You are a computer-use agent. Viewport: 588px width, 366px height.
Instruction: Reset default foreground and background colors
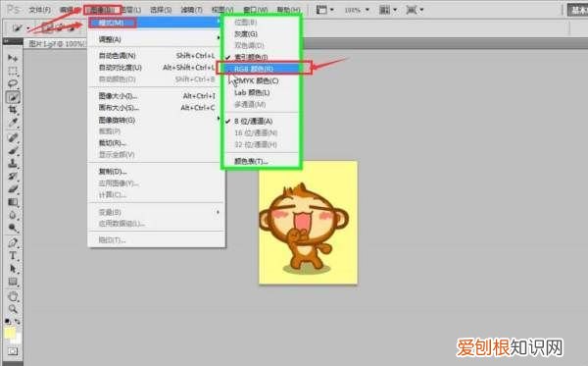pyautogui.click(x=8, y=321)
